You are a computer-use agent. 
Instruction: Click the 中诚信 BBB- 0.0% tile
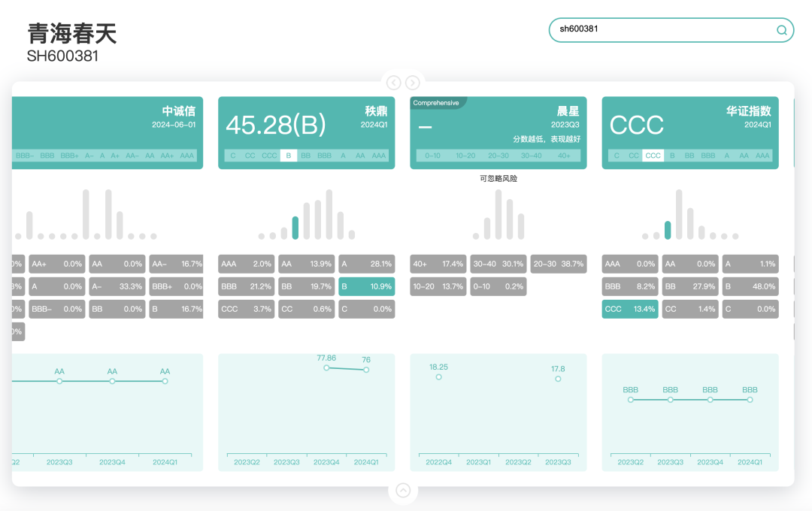57,309
